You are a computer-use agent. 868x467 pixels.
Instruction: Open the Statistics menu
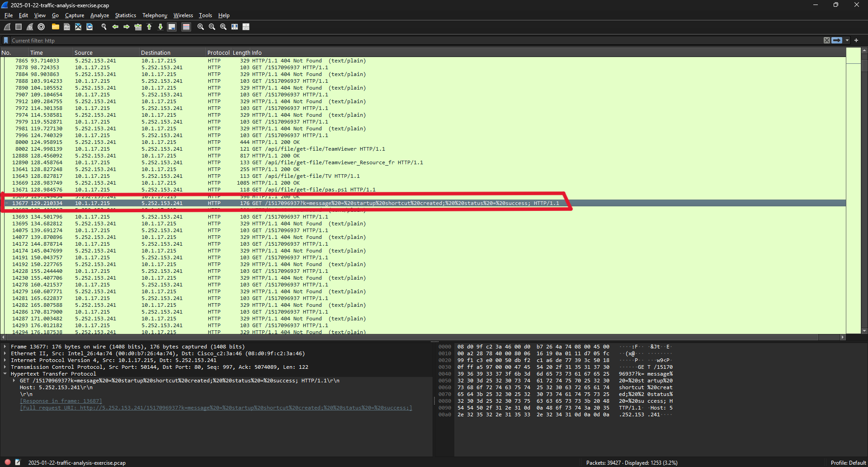[125, 15]
